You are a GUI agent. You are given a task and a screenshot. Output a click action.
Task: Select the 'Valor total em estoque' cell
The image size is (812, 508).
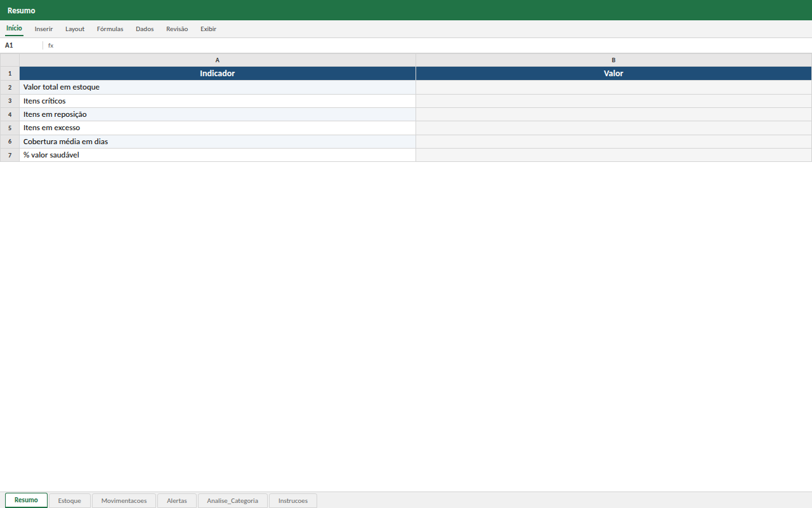[x=218, y=87]
